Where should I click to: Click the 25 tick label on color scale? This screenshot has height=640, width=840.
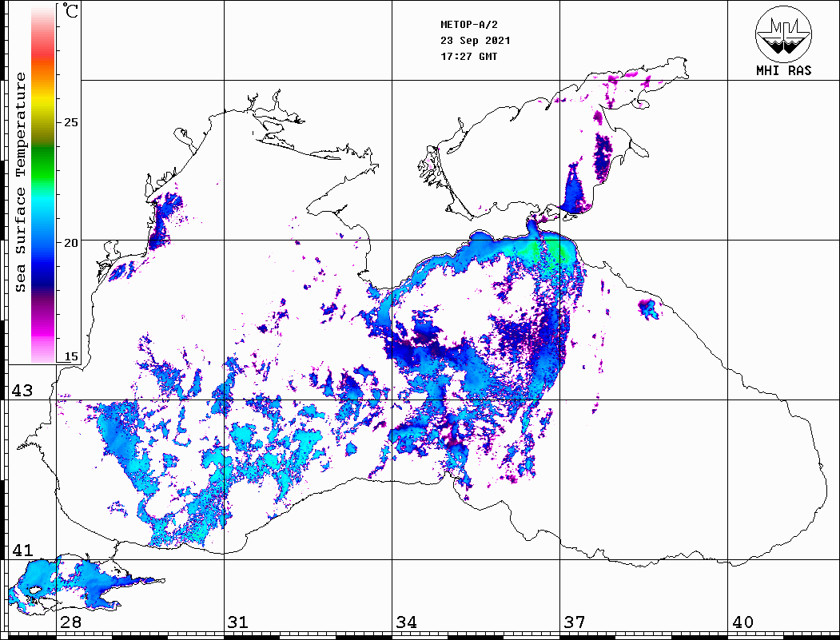tap(70, 122)
